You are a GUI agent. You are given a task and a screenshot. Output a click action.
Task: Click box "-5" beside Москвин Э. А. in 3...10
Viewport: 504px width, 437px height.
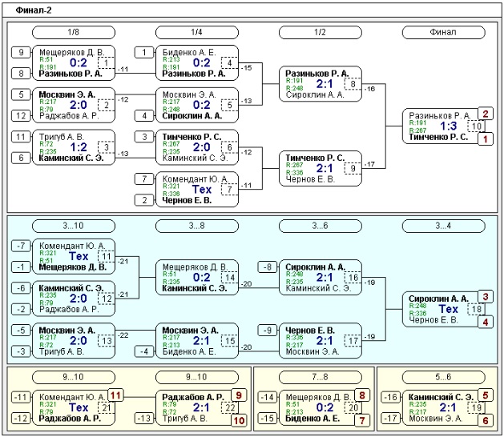pos(21,331)
